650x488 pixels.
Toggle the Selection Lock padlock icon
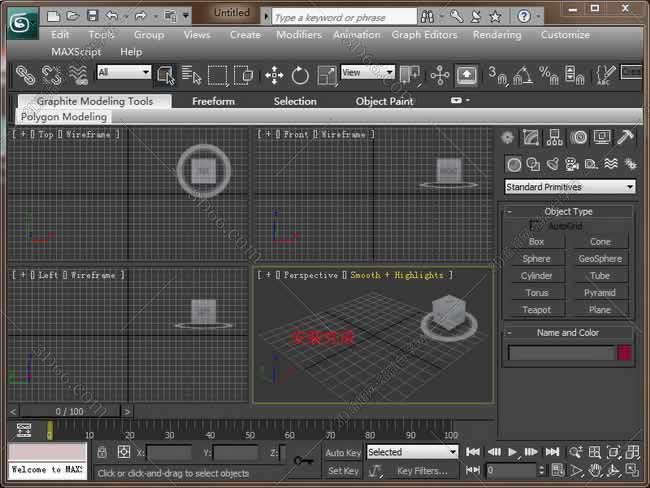(102, 452)
